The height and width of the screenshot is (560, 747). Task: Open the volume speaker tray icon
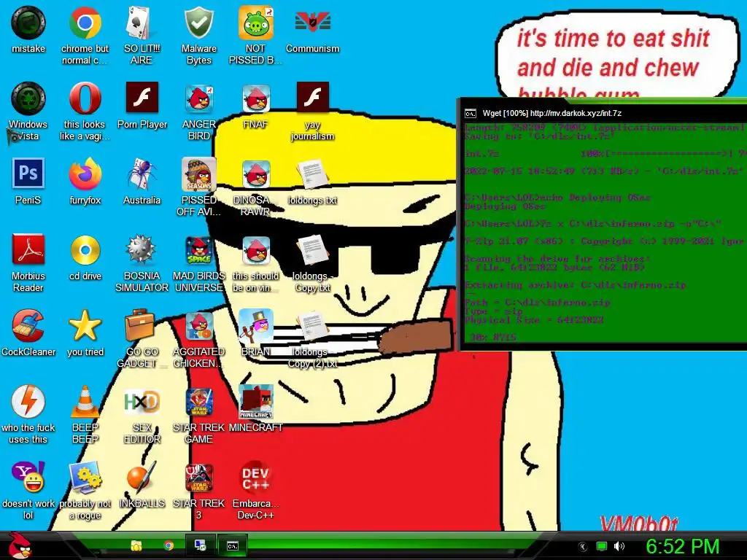pyautogui.click(x=619, y=546)
